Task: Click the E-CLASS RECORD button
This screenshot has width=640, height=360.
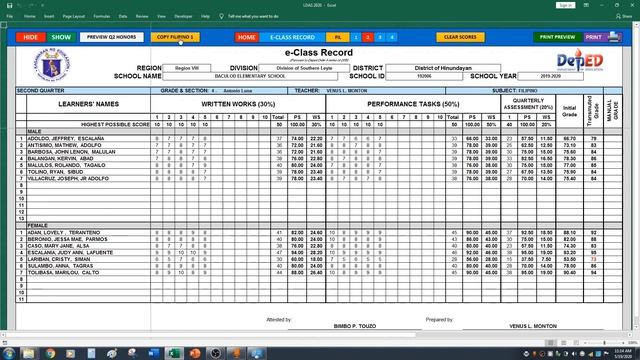Action: (292, 37)
